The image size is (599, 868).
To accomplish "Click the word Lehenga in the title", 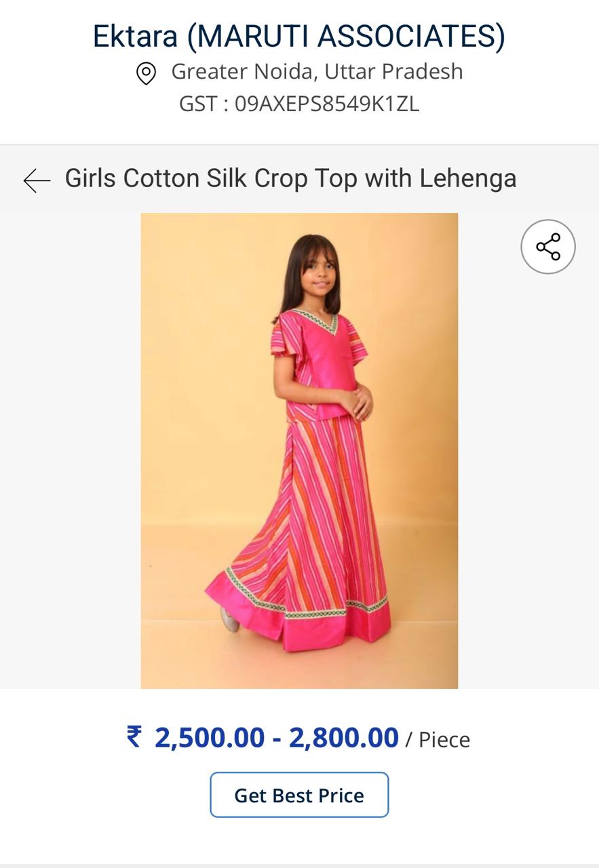I will [467, 178].
